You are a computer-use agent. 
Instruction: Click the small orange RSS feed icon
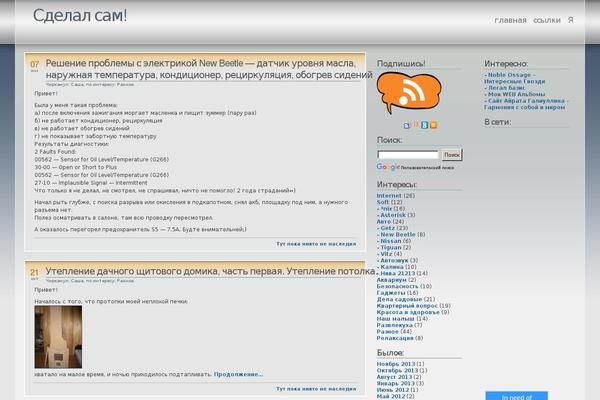click(x=433, y=125)
